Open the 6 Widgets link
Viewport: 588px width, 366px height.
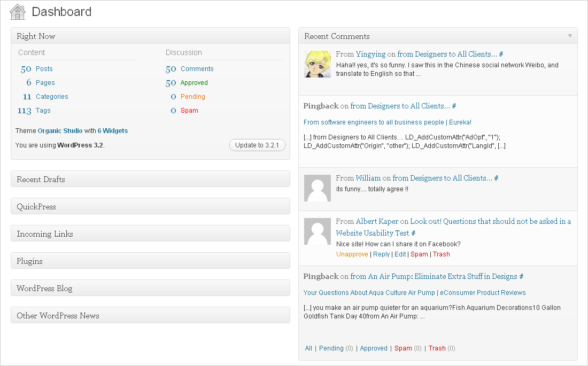[x=112, y=130]
